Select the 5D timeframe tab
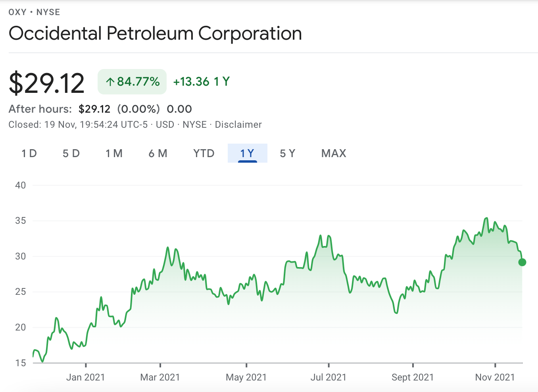This screenshot has height=392, width=538. (71, 153)
